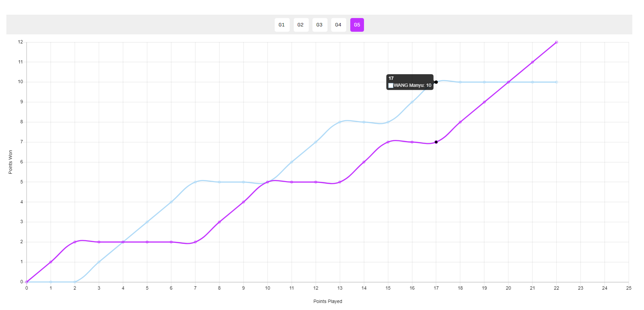Screen dimensions: 644x310
Task: Click the light blue point at 16 points played
Action: tap(412, 102)
